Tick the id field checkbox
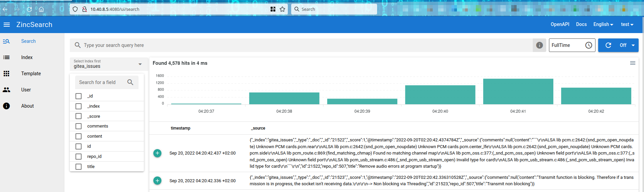This screenshot has height=192, width=644. (x=79, y=146)
